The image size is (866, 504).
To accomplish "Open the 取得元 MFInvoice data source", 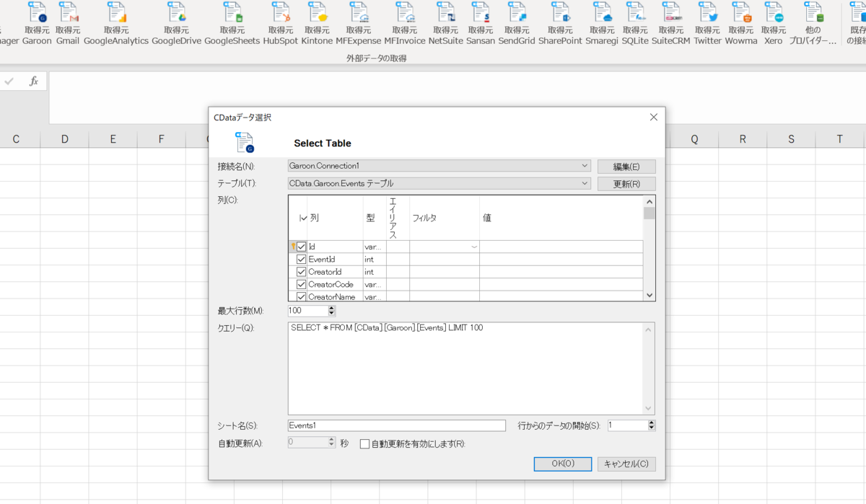I will coord(405,24).
